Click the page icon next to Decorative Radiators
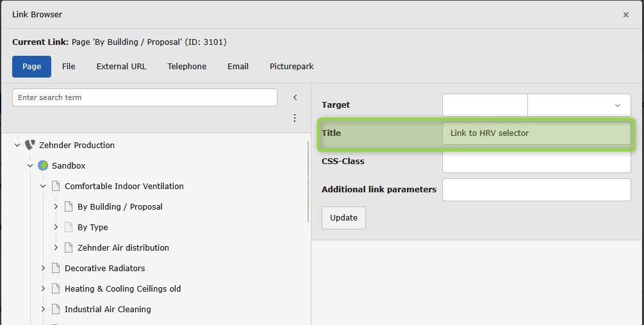Image resolution: width=644 pixels, height=325 pixels. coord(56,268)
